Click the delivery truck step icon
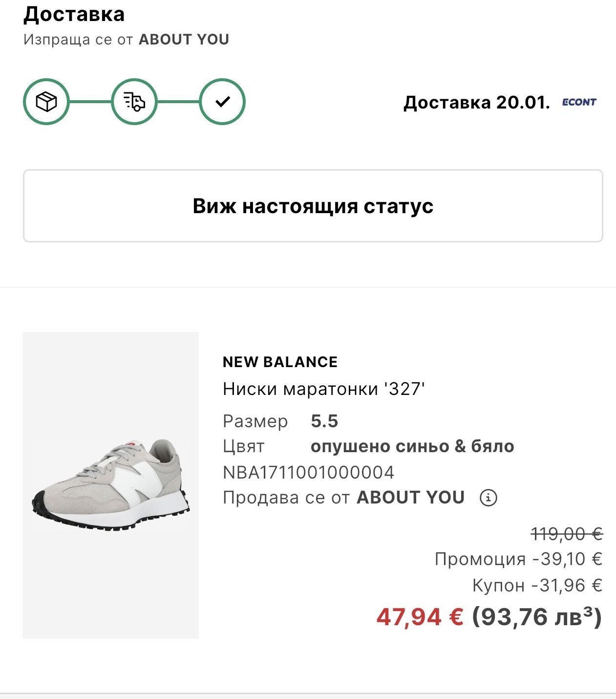The height and width of the screenshot is (699, 616). (x=134, y=102)
